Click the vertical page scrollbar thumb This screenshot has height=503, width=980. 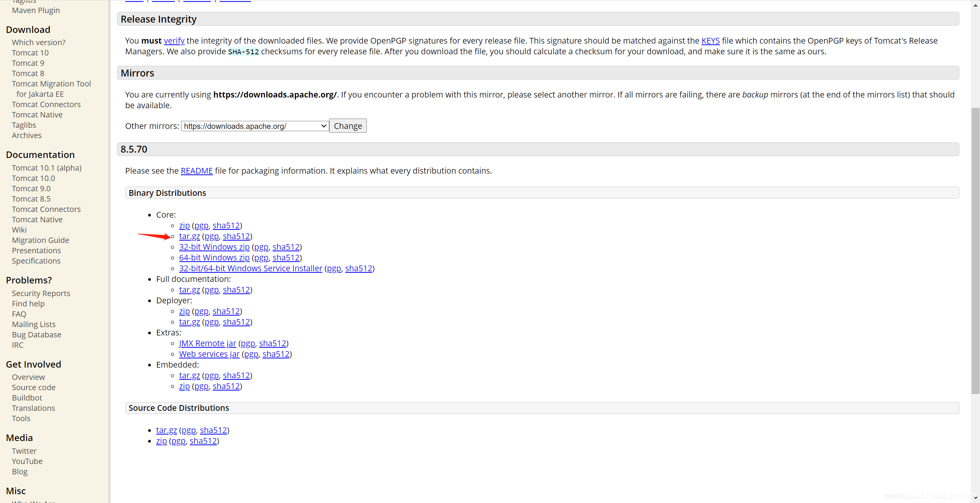[975, 251]
